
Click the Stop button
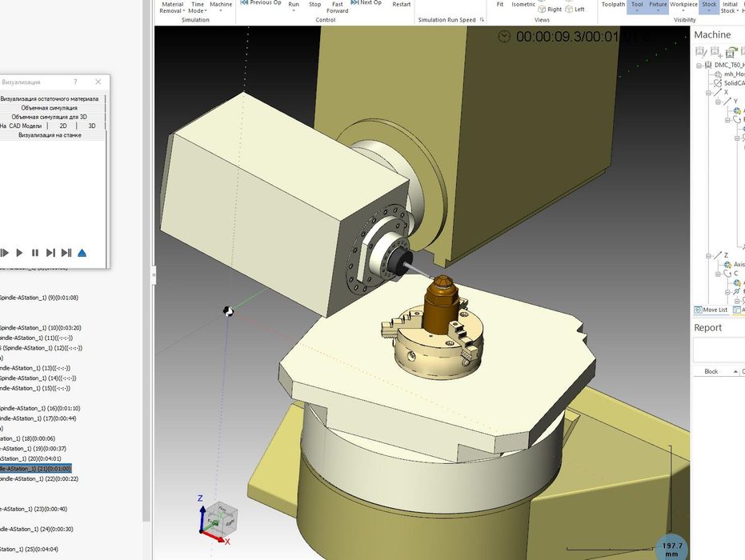coord(315,4)
